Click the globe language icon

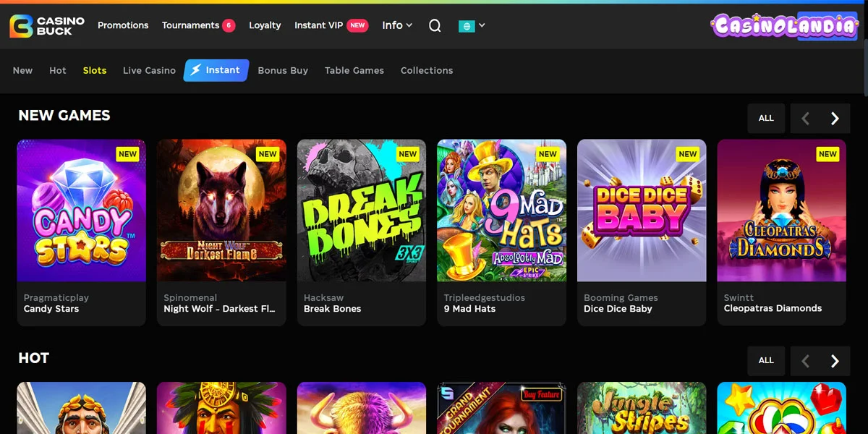point(467,26)
